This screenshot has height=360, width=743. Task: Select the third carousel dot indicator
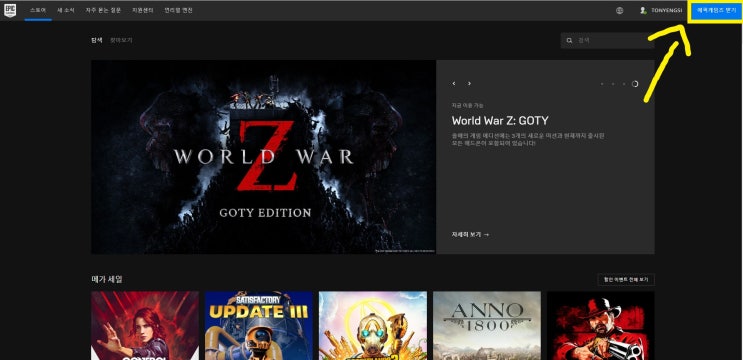(624, 84)
